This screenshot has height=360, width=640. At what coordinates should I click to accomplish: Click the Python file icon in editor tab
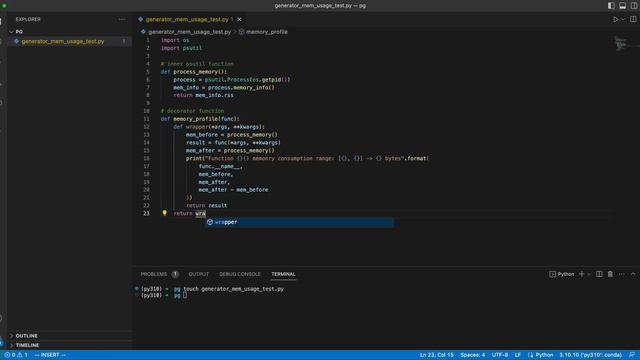[x=141, y=19]
